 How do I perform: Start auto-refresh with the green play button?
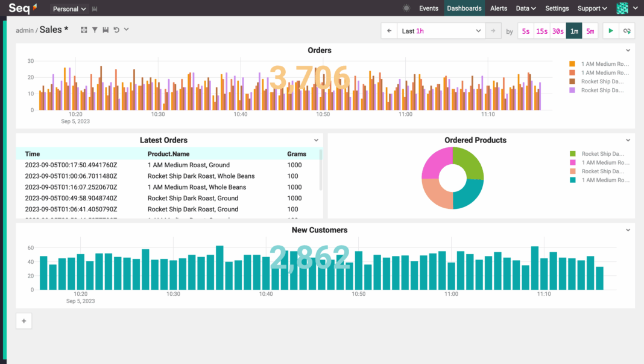610,31
